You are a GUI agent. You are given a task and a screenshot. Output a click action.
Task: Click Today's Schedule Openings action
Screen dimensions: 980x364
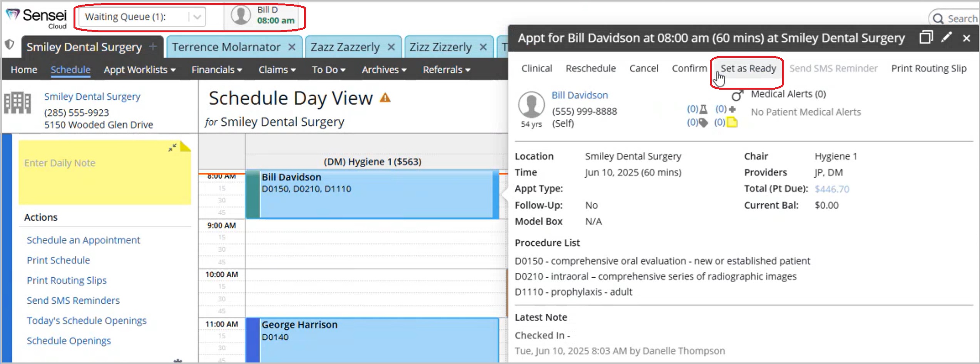pyautogui.click(x=87, y=321)
